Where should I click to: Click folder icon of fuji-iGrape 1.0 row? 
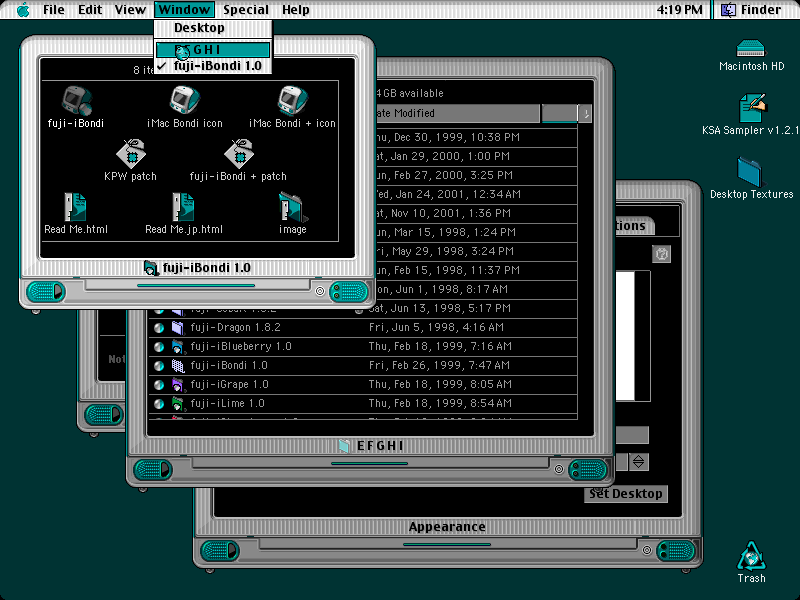177,384
